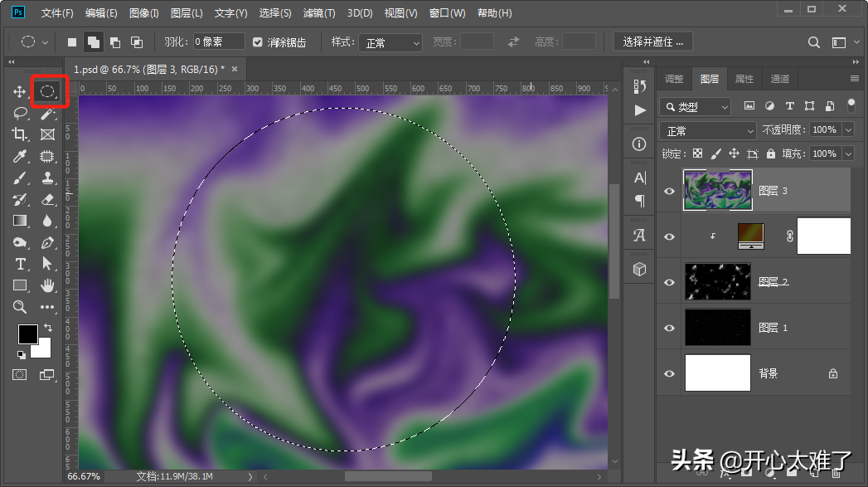Select the Horizontal Type tool
The image size is (868, 487).
pos(20,264)
